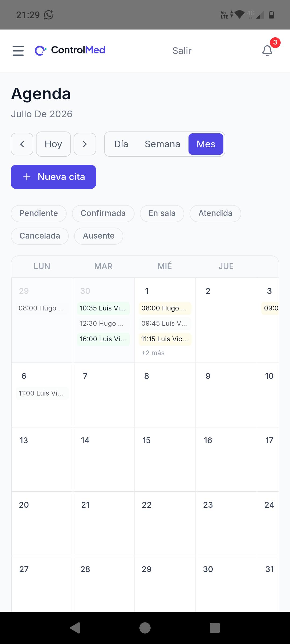Toggle the Confirmada status filter
Viewport: 290px width, 644px height.
point(103,214)
